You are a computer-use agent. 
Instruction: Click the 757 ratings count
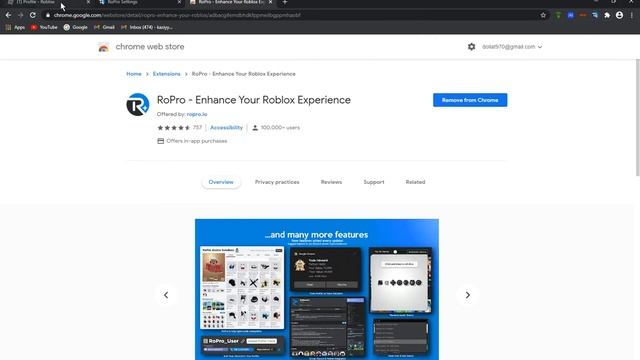pyautogui.click(x=197, y=128)
